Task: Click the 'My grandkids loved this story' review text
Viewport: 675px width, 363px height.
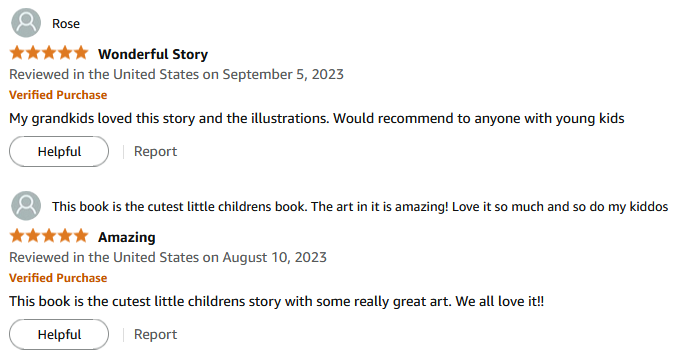Action: (317, 118)
